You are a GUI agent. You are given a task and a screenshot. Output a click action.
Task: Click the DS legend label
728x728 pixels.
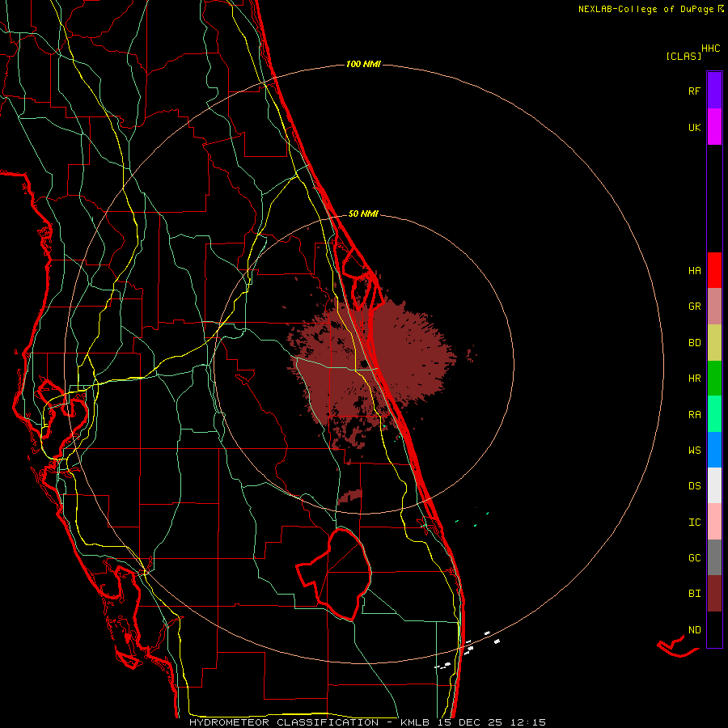tap(694, 486)
